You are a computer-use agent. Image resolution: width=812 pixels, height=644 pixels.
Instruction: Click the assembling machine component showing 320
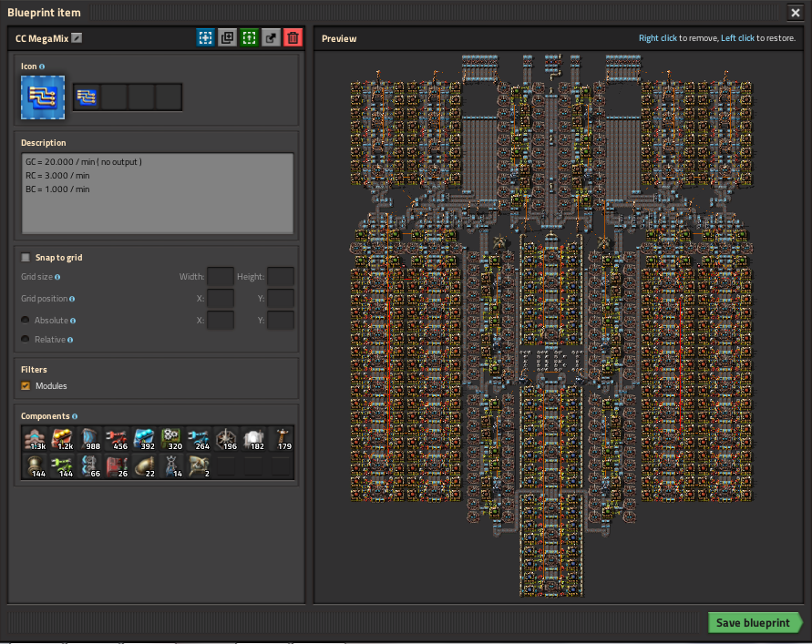[171, 439]
